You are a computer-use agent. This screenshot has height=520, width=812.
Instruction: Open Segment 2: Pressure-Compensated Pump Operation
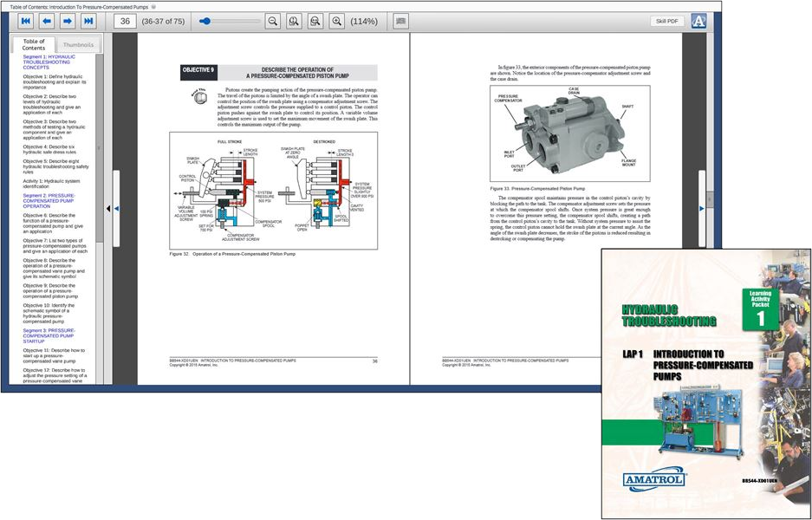(x=49, y=201)
